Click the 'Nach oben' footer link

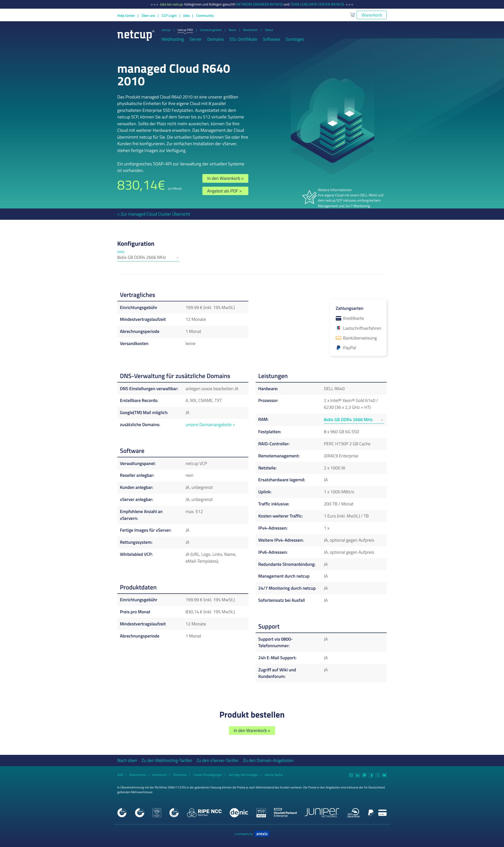coord(127,760)
